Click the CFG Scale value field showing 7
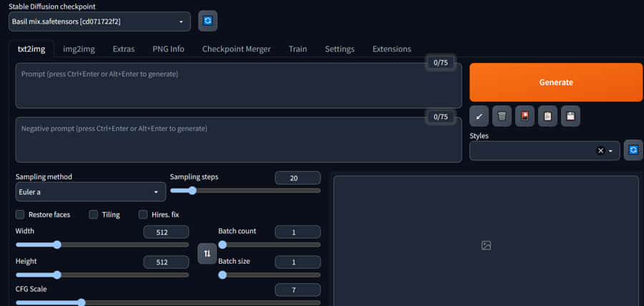 tap(298, 290)
